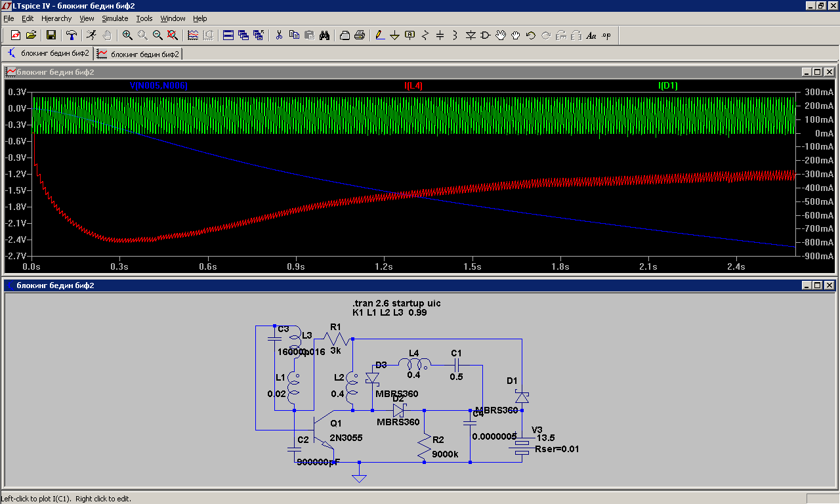Click the R1 resistor in the schematic
The width and height of the screenshot is (840, 504).
pos(335,339)
